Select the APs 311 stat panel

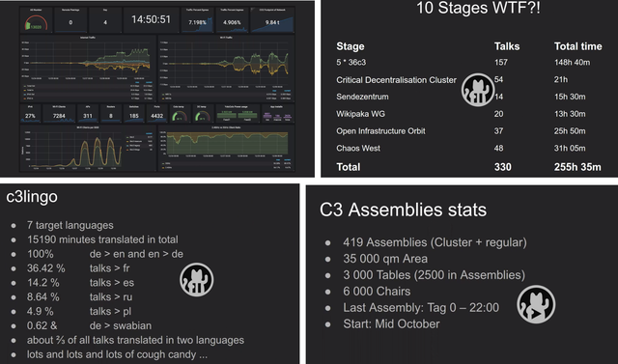tap(88, 114)
